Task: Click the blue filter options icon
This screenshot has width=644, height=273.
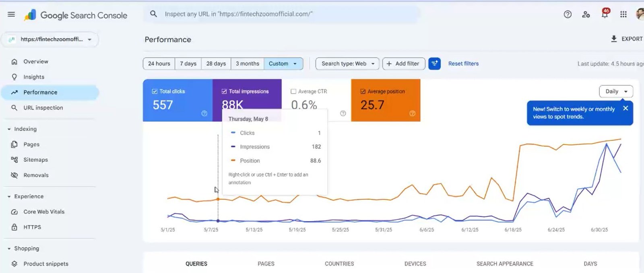Action: click(434, 64)
